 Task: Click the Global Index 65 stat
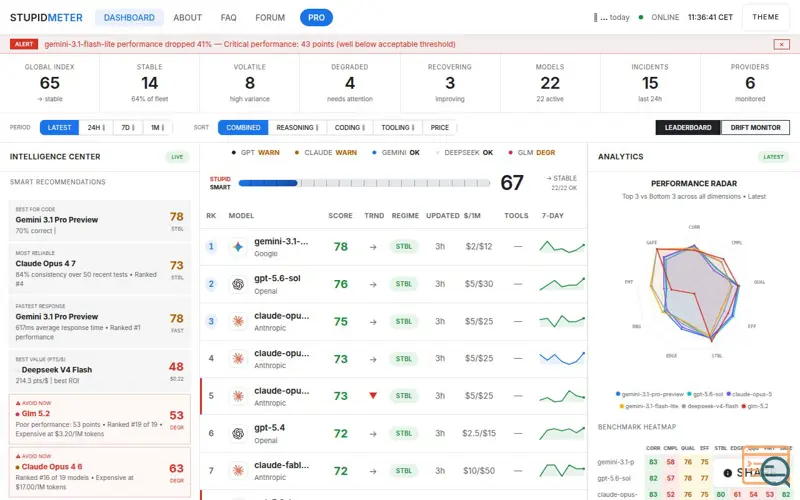tap(50, 83)
